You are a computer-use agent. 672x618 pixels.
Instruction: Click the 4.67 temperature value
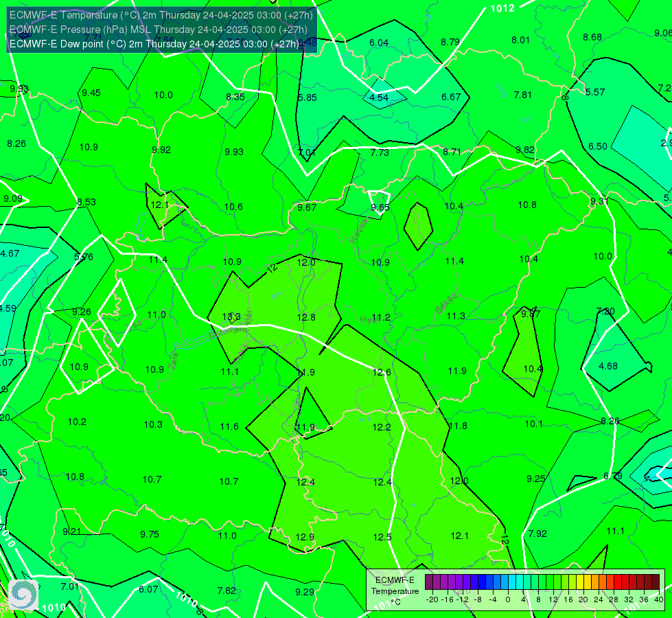(x=10, y=254)
